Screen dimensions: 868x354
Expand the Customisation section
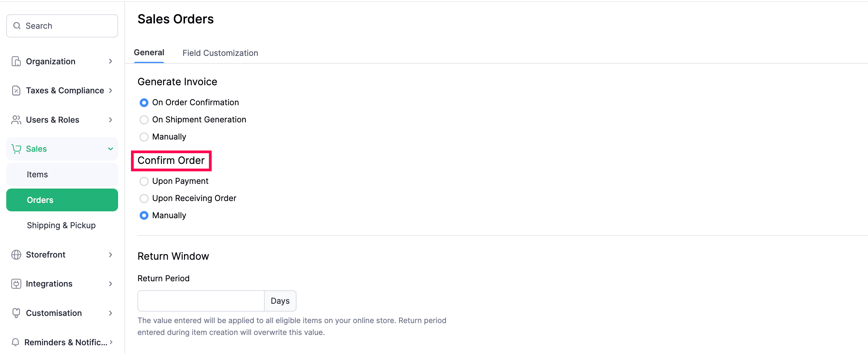[x=110, y=313]
